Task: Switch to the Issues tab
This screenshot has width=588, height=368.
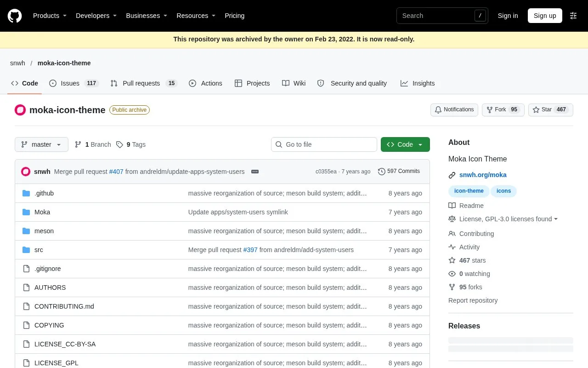Action: pyautogui.click(x=74, y=83)
